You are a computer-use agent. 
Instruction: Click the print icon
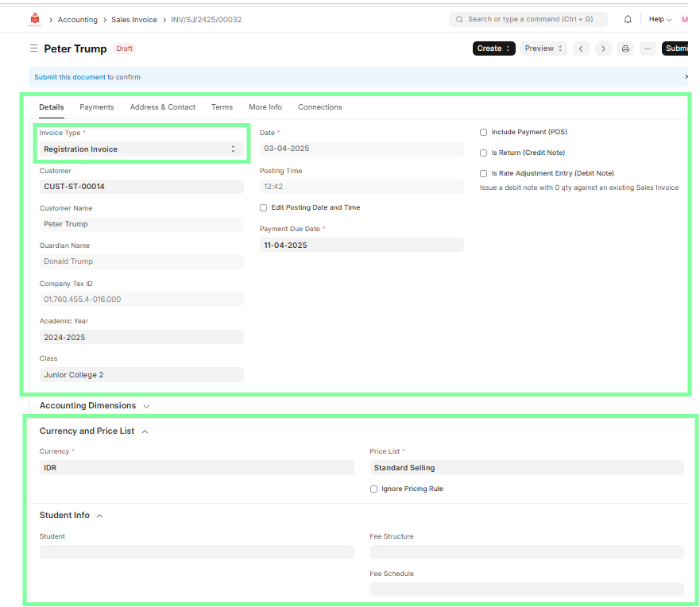tap(625, 48)
